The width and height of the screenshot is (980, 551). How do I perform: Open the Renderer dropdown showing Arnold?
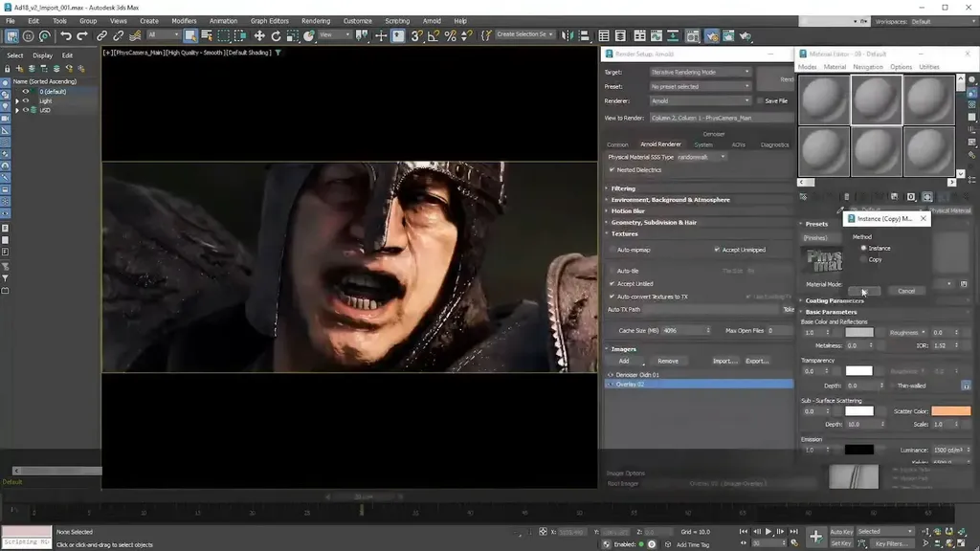[x=700, y=100]
